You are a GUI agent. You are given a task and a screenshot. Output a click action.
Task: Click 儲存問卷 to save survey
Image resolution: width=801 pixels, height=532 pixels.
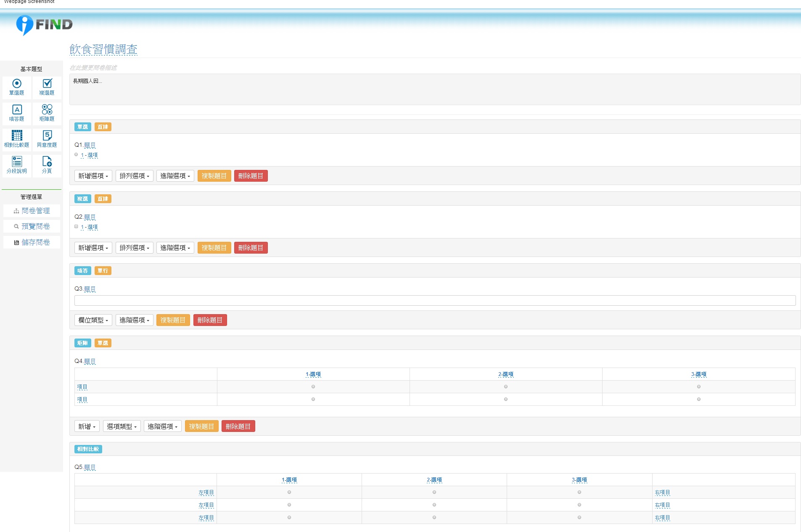[32, 242]
